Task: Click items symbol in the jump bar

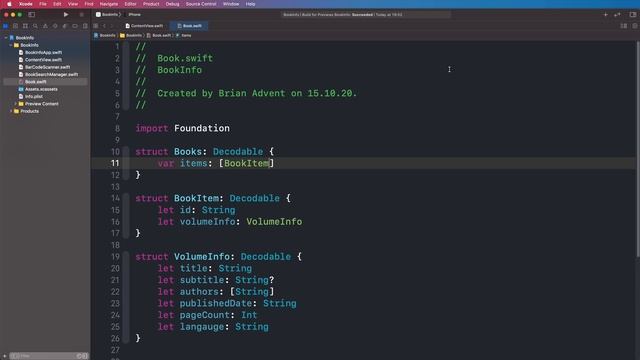Action: (184, 36)
